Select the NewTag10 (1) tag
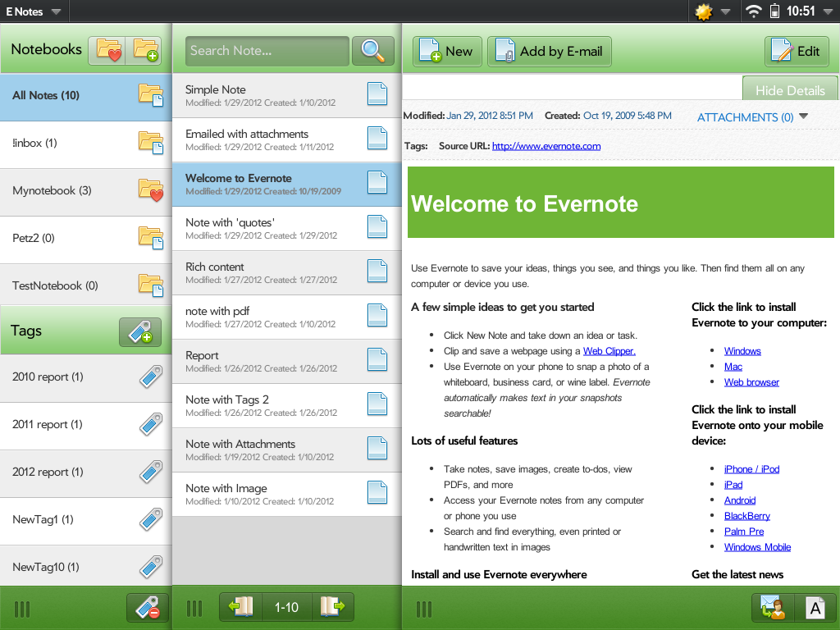The width and height of the screenshot is (840, 630). (85, 566)
